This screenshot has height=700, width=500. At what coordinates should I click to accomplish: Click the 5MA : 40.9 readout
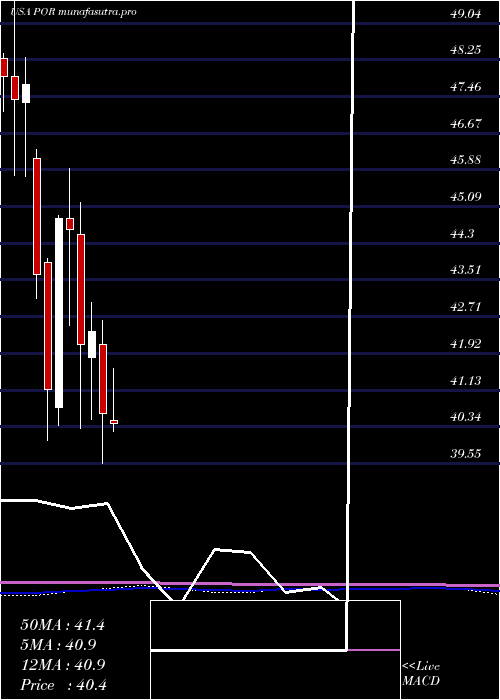[58, 645]
